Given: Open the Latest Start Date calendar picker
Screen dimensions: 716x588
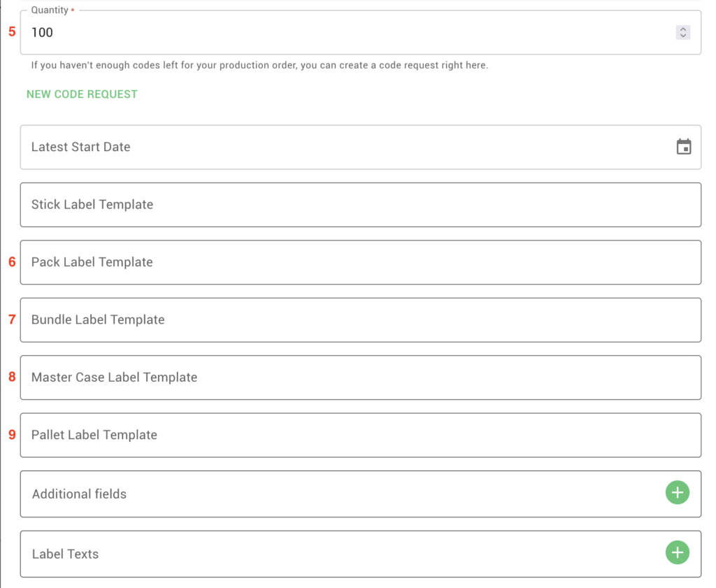Looking at the screenshot, I should pos(683,147).
